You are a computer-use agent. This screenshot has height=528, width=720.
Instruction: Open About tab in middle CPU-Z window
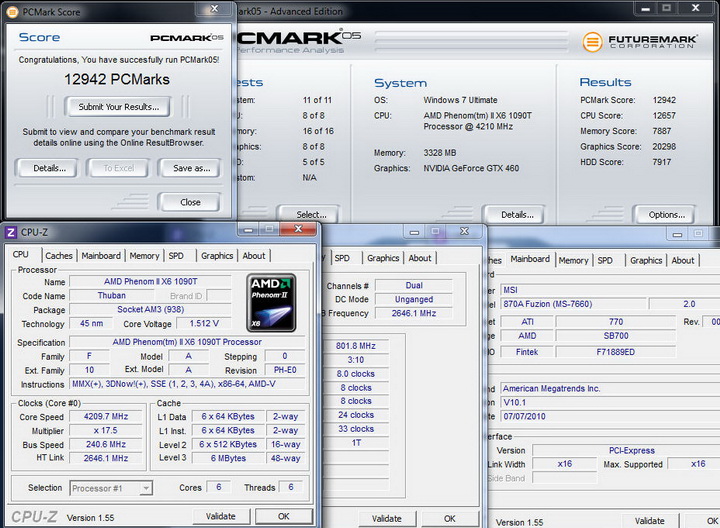[x=420, y=258]
